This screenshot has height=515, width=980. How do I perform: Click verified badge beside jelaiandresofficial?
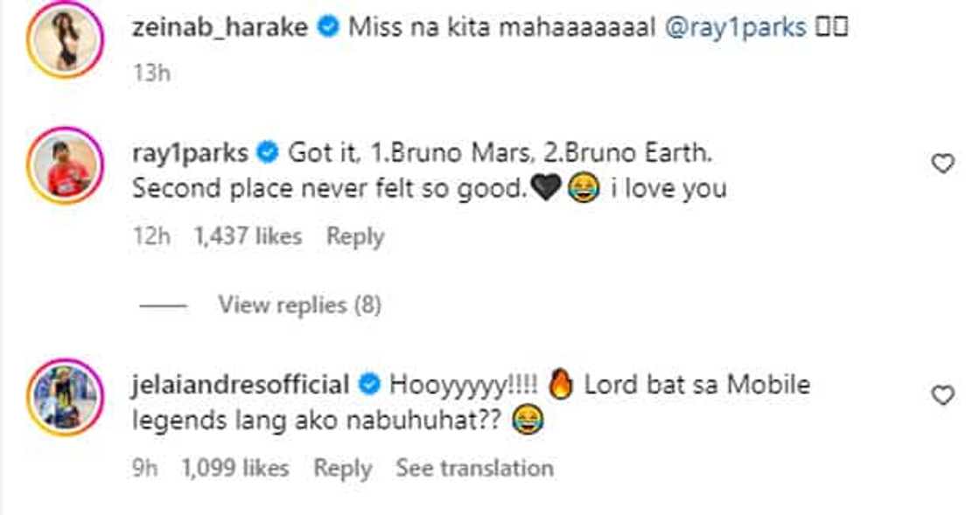click(x=369, y=384)
